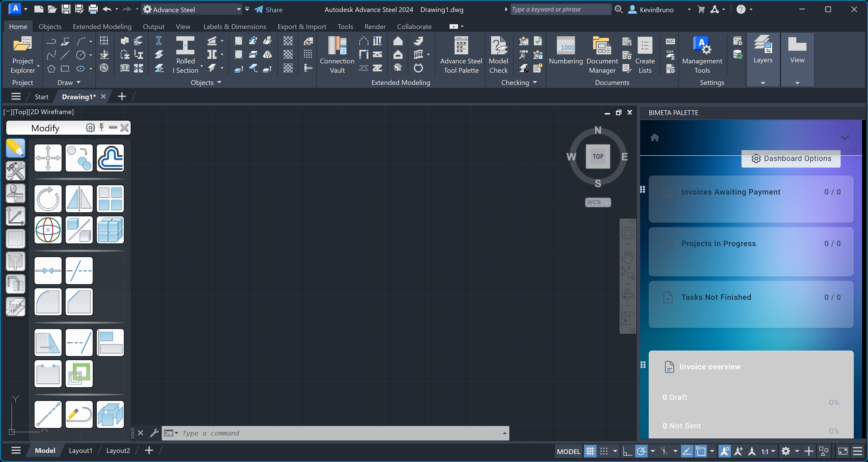
Task: Collapse the BIMETA palette chevron
Action: [x=844, y=138]
